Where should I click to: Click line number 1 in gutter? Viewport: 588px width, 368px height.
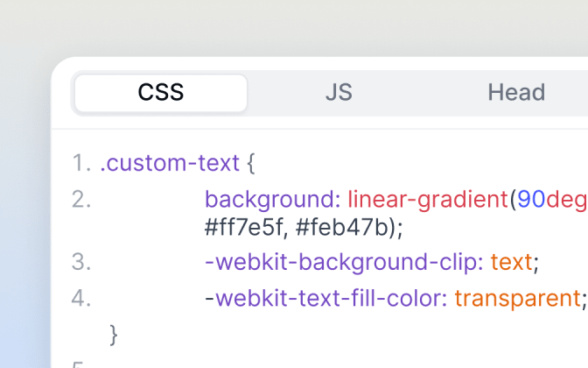pyautogui.click(x=81, y=163)
